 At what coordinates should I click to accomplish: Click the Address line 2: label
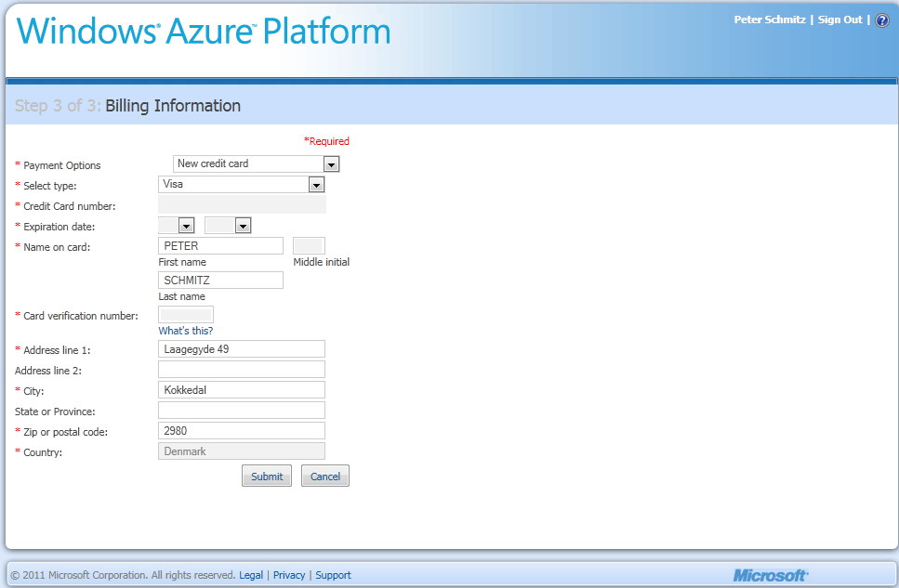click(48, 371)
